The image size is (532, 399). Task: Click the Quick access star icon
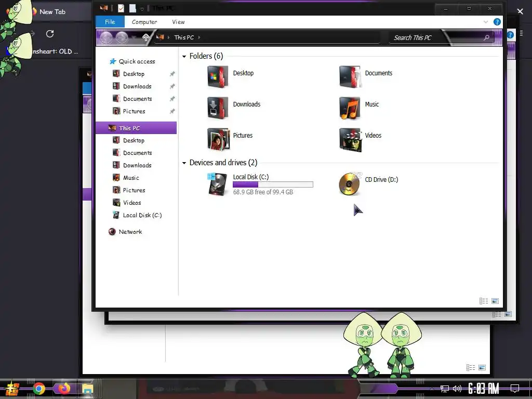click(x=113, y=61)
